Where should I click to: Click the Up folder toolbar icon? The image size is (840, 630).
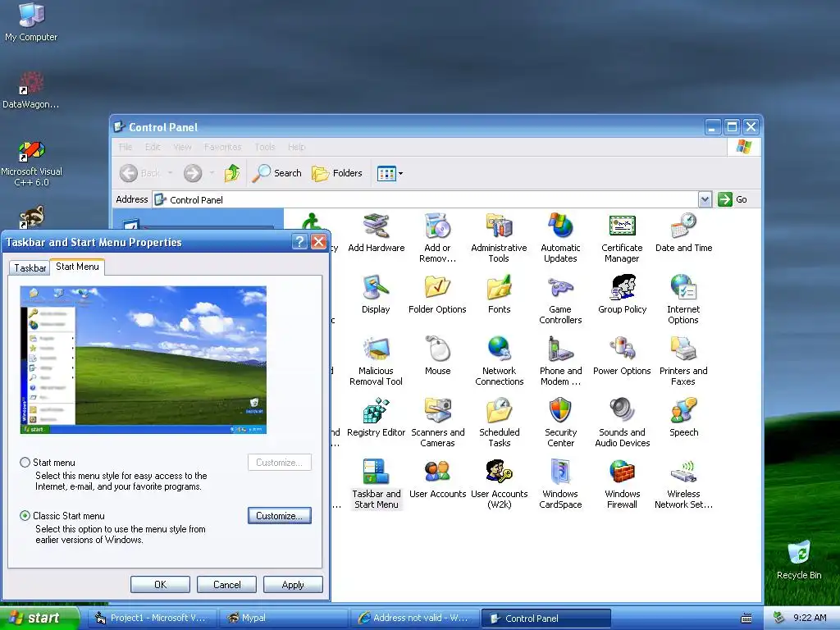click(x=232, y=173)
